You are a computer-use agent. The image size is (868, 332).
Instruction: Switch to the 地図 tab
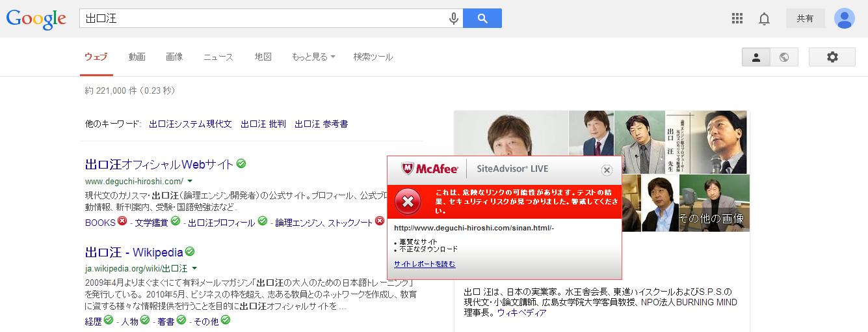pos(263,57)
